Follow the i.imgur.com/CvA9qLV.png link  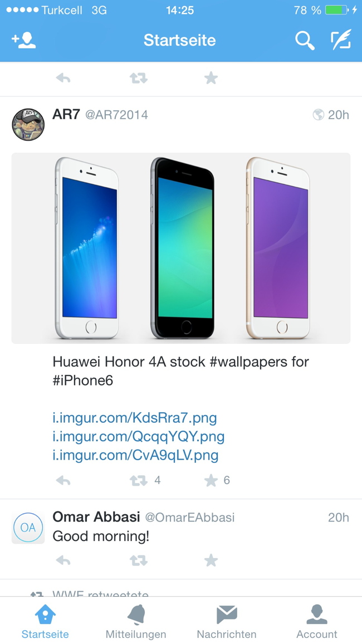click(135, 456)
